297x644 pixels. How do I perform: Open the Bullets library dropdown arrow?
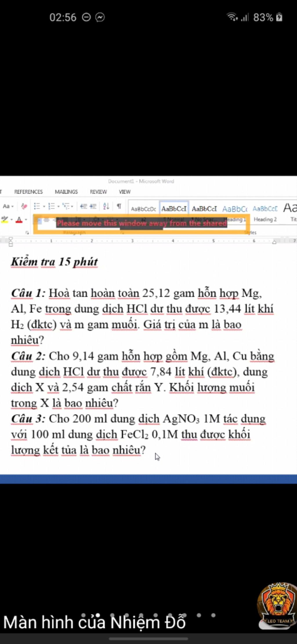pos(44,207)
